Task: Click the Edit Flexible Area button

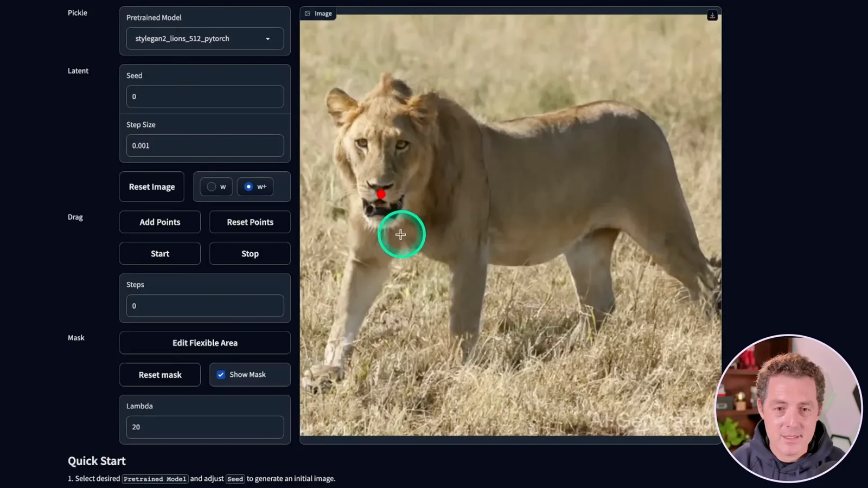Action: pos(205,343)
